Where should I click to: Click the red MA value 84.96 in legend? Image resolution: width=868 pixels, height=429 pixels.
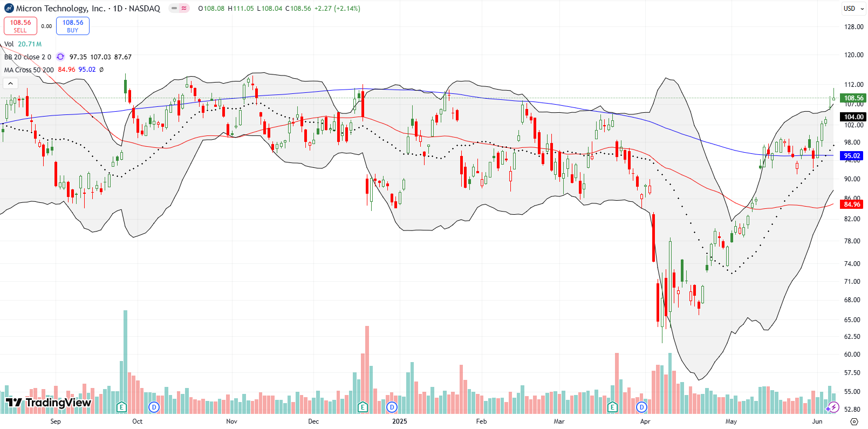(66, 70)
